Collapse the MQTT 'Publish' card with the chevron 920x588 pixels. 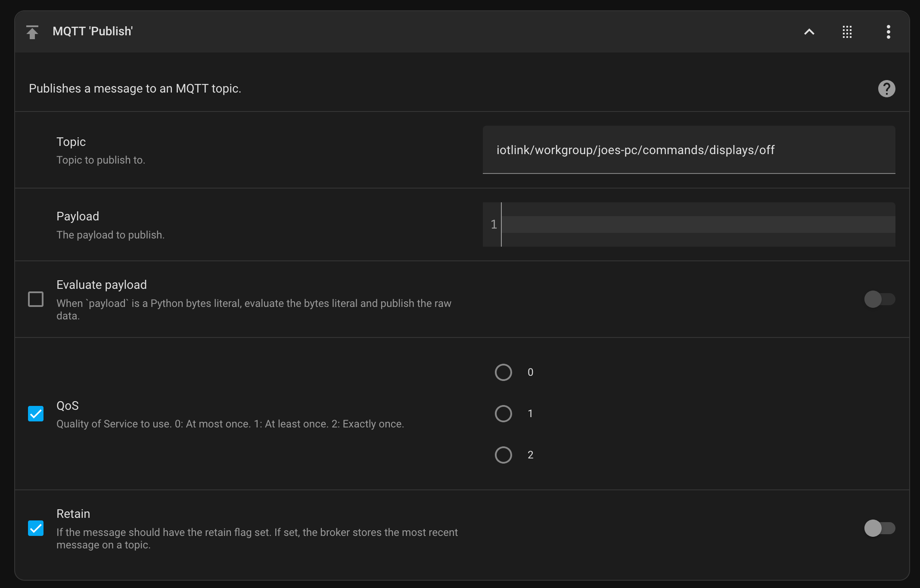point(809,32)
